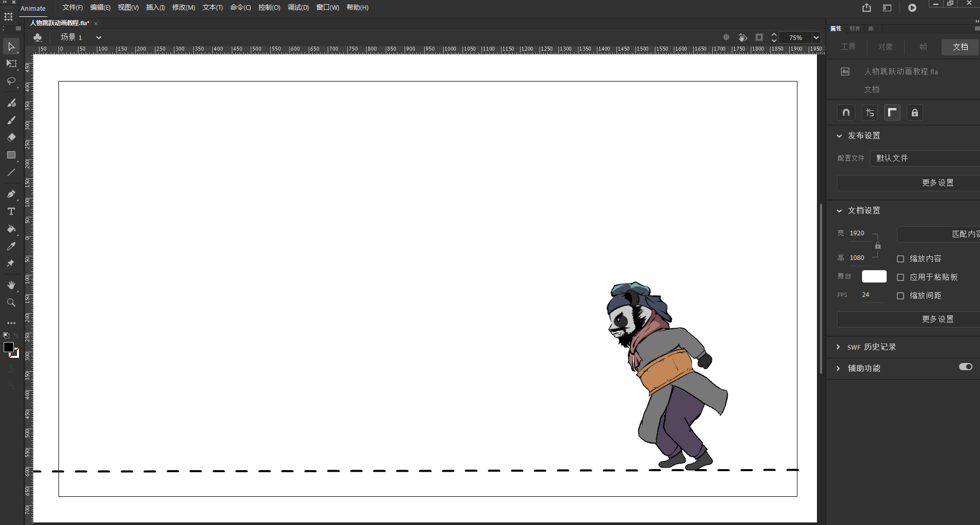This screenshot has height=525, width=980.
Task: Toggle the advanced layers button in properties
Action: coord(870,113)
